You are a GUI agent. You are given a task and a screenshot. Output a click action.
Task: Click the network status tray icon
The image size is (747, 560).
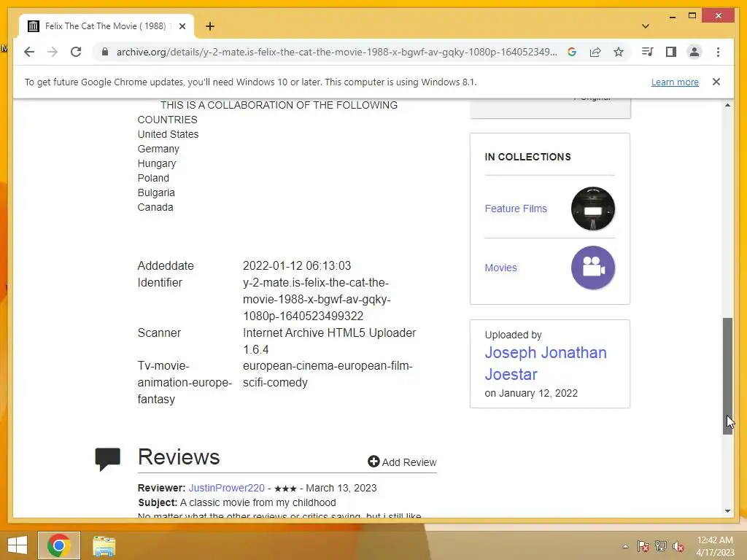point(661,546)
